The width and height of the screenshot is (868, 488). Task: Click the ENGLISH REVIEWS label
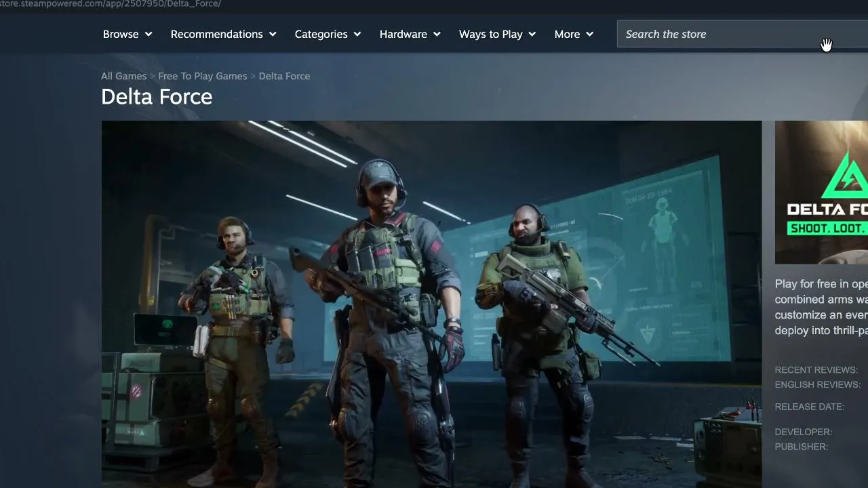[x=818, y=384]
